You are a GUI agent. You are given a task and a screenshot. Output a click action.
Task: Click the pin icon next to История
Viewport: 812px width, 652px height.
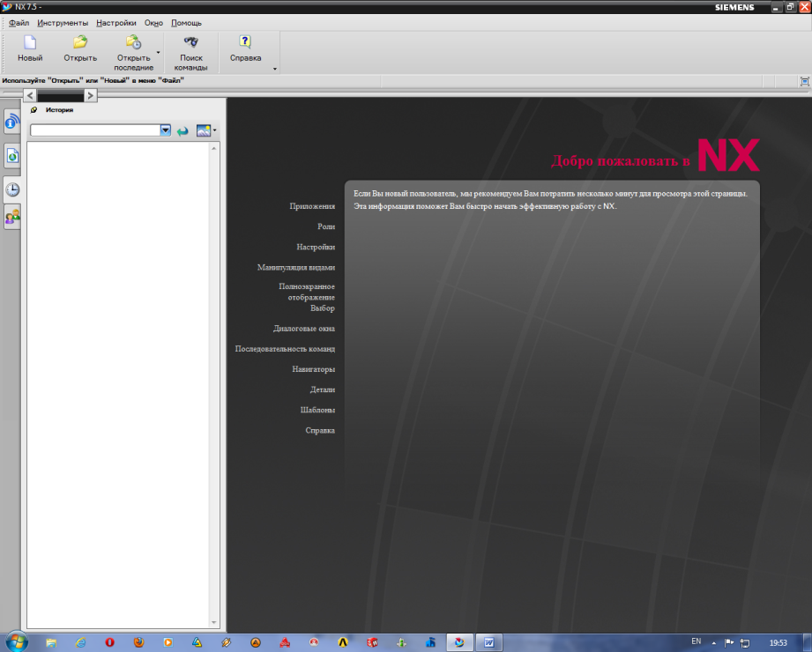(x=34, y=110)
